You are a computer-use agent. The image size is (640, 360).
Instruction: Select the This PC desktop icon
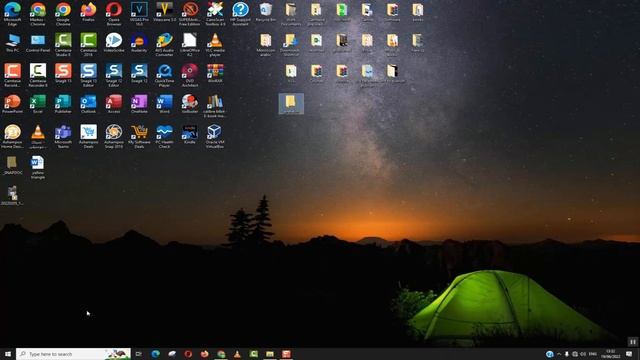point(12,42)
